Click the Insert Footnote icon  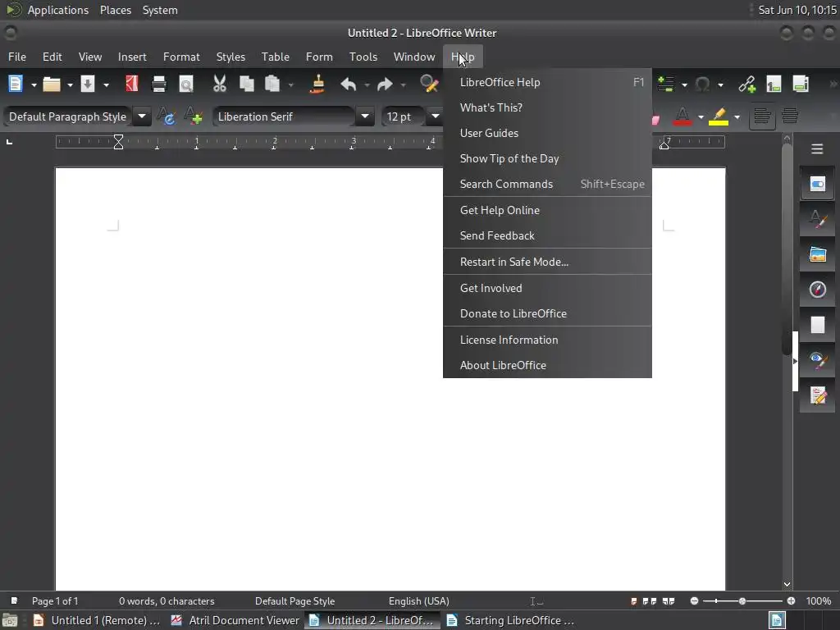click(x=774, y=84)
